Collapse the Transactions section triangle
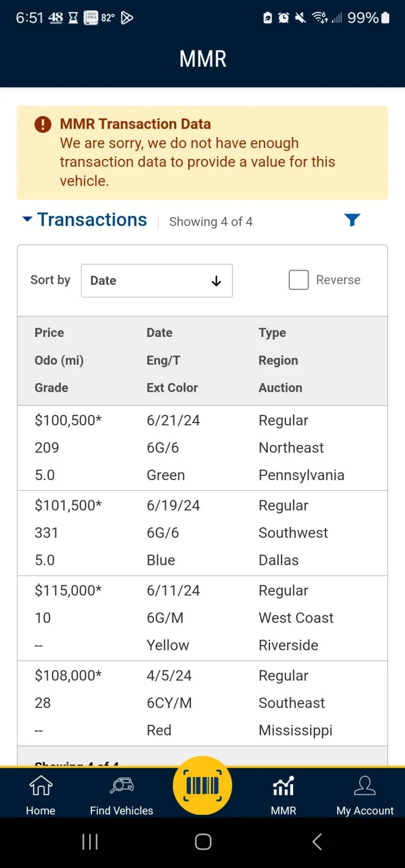The image size is (405, 868). (x=27, y=219)
